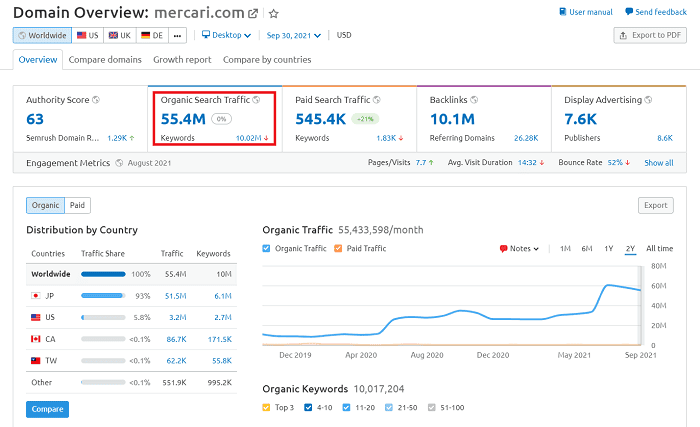Click the Taiwan flag in country table
Viewport: 700px width, 427px height.
(36, 360)
